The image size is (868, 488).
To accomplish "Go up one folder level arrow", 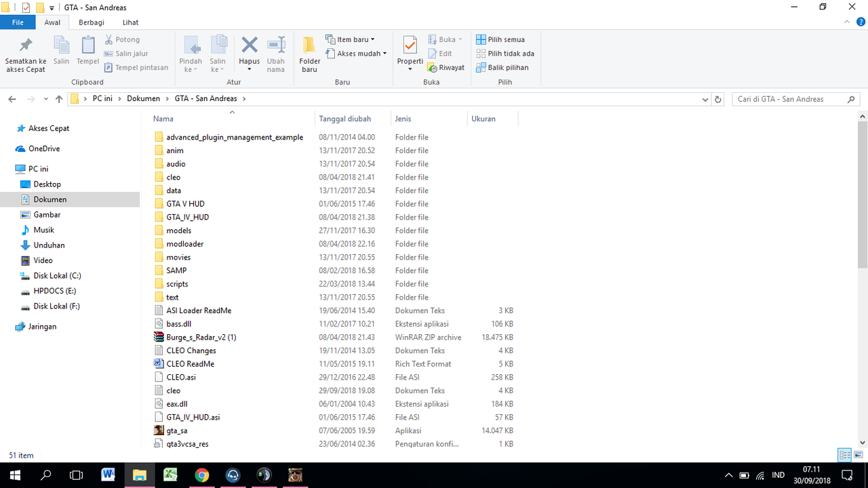I will tap(59, 99).
